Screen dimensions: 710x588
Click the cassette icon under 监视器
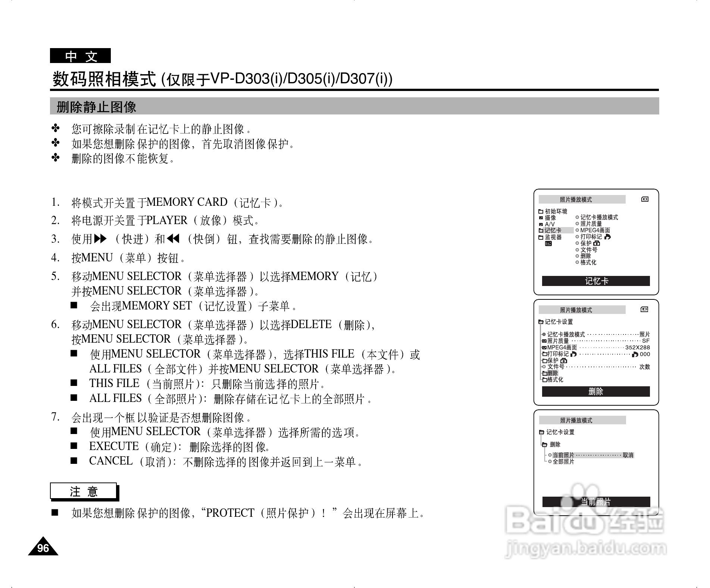(x=548, y=243)
